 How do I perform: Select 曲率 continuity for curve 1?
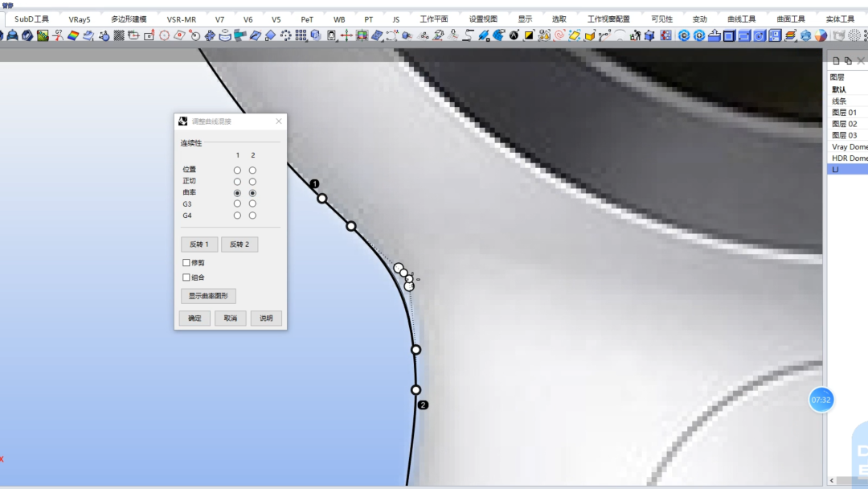point(237,193)
